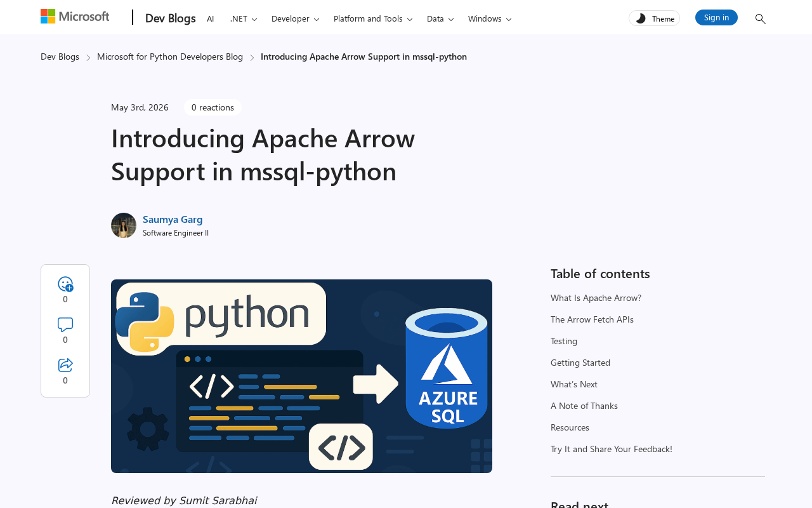Open the Python Azure SQL hero image
The image size is (812, 508).
click(x=301, y=376)
